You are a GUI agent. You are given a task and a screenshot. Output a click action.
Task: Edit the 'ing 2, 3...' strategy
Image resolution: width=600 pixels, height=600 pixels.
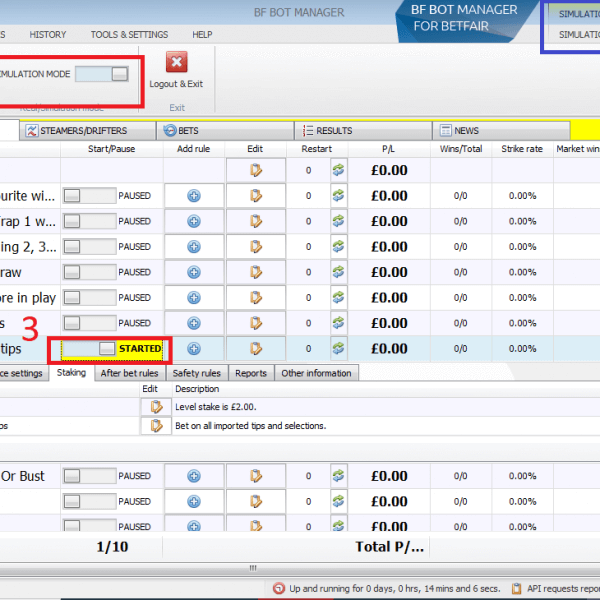coord(256,247)
